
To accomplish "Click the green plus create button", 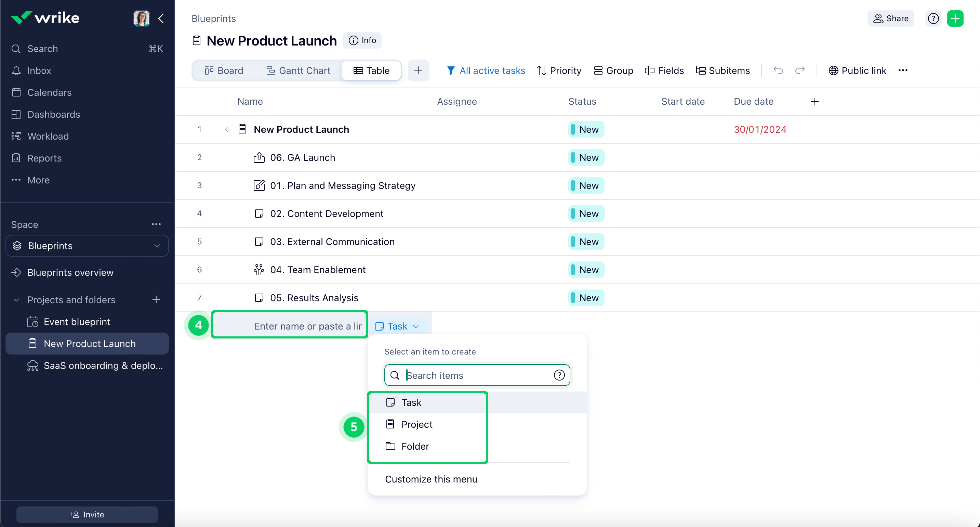I will [x=955, y=18].
